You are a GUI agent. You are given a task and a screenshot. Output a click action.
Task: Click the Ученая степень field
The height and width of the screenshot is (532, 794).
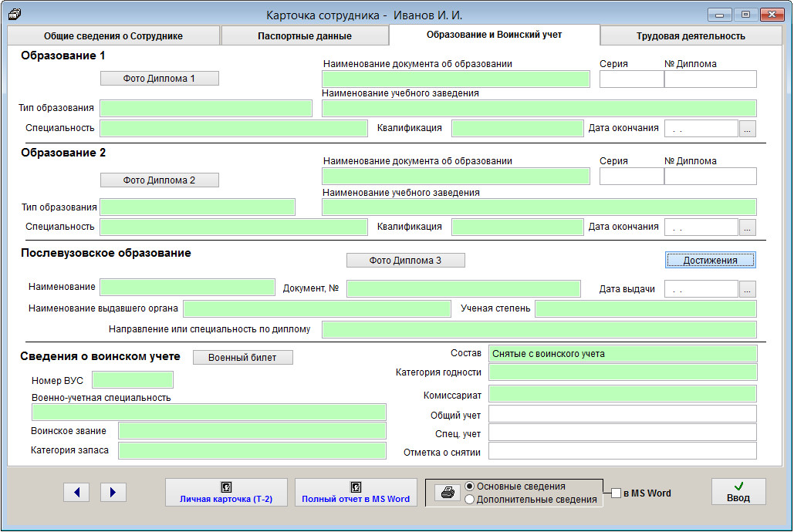pyautogui.click(x=646, y=308)
